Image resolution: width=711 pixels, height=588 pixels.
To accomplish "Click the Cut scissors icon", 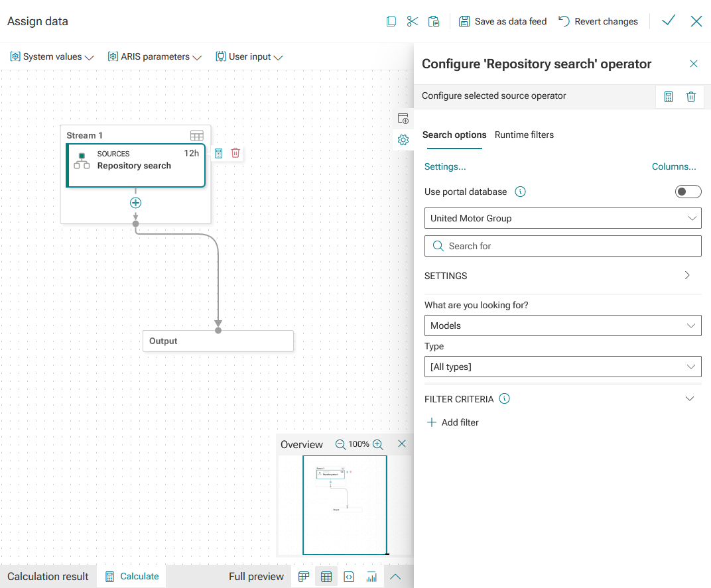I will pyautogui.click(x=412, y=21).
